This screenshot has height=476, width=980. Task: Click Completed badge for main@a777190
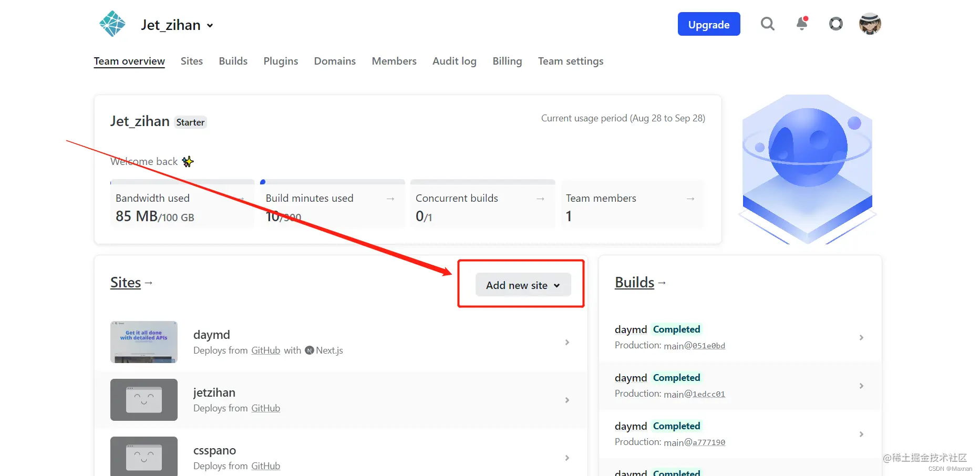pos(676,426)
